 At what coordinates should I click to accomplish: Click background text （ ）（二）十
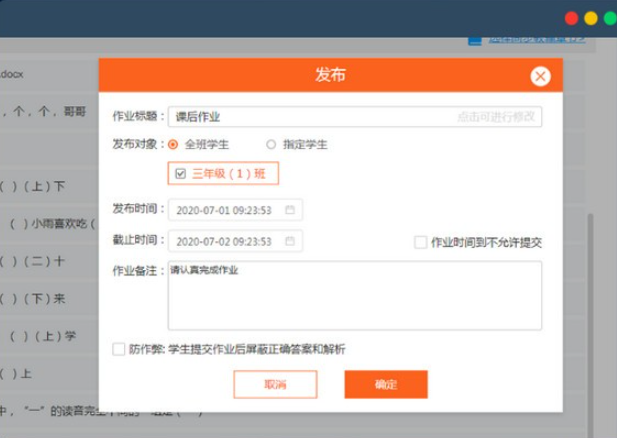coord(32,261)
